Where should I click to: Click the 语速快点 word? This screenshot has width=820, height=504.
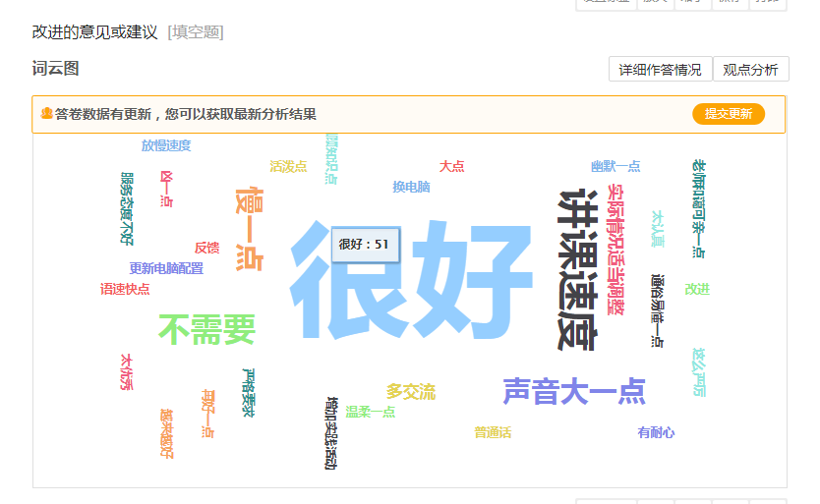pyautogui.click(x=125, y=289)
